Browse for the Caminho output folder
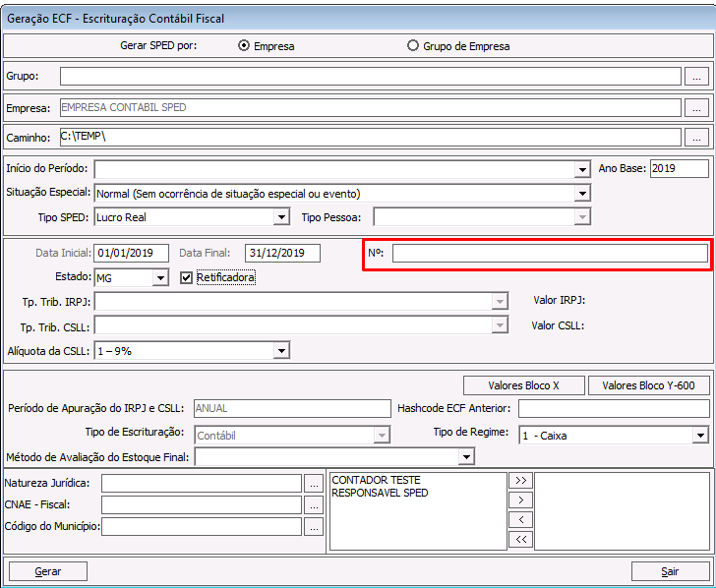The height and width of the screenshot is (588, 716). [x=696, y=138]
